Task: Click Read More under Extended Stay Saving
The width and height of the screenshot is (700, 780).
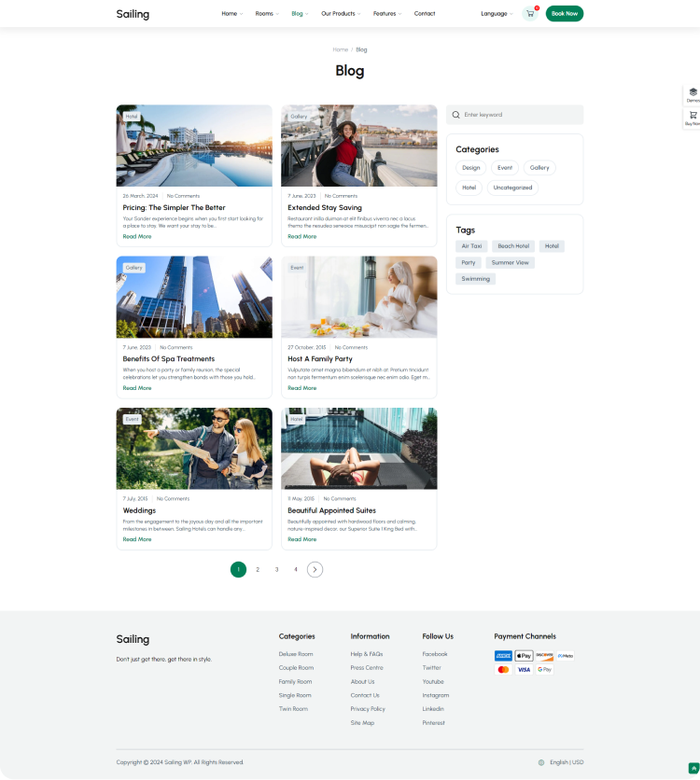Action: coord(302,237)
